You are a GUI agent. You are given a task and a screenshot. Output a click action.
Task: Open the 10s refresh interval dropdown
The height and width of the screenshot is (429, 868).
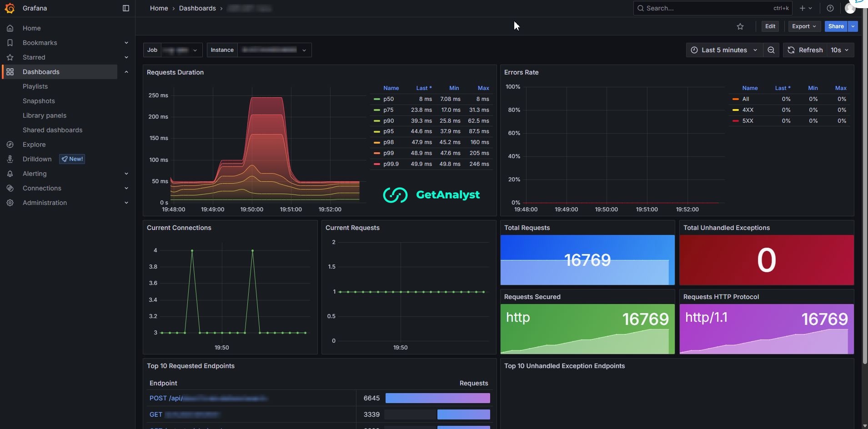point(839,50)
